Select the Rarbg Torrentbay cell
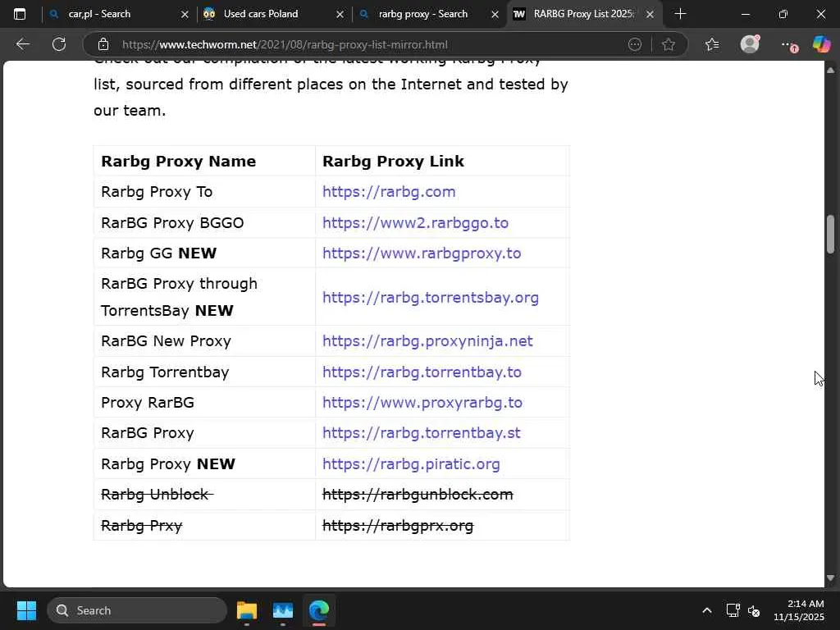840x630 pixels. (204, 372)
